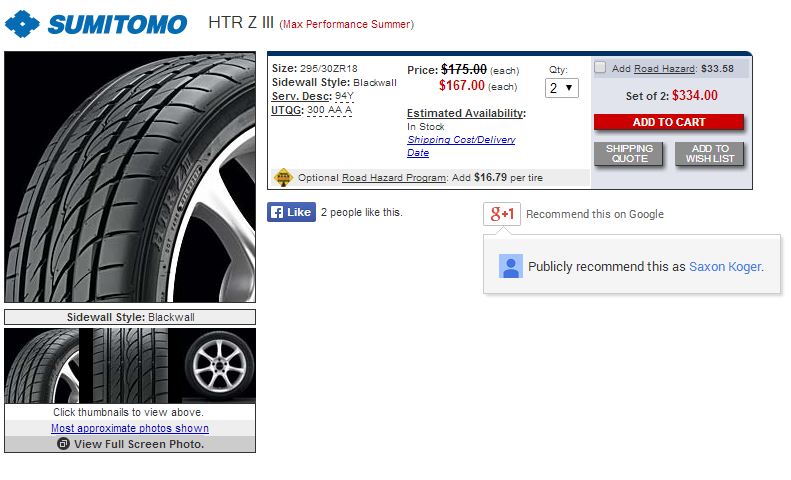Screen dimensions: 791x480
Task: Enable the Add Road Hazard checkbox
Action: coord(600,68)
